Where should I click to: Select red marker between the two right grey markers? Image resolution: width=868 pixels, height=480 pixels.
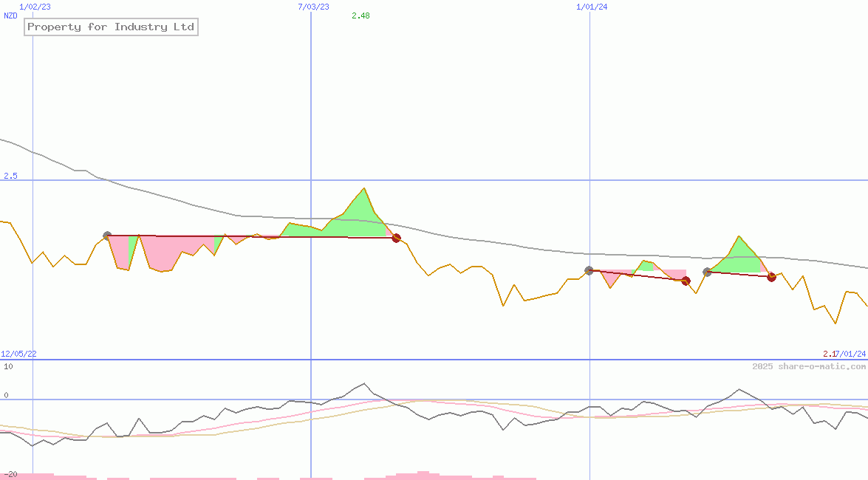[x=686, y=281]
